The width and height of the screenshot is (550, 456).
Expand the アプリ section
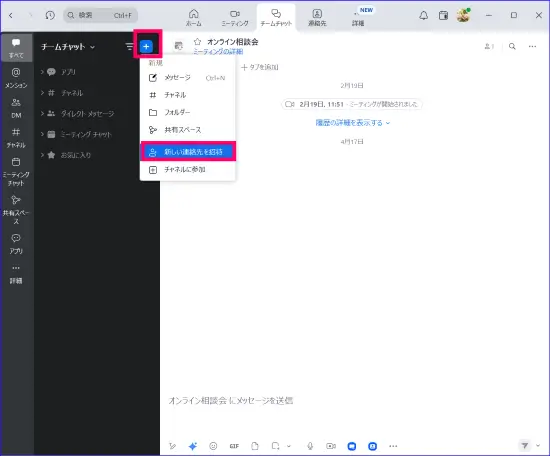pos(58,72)
